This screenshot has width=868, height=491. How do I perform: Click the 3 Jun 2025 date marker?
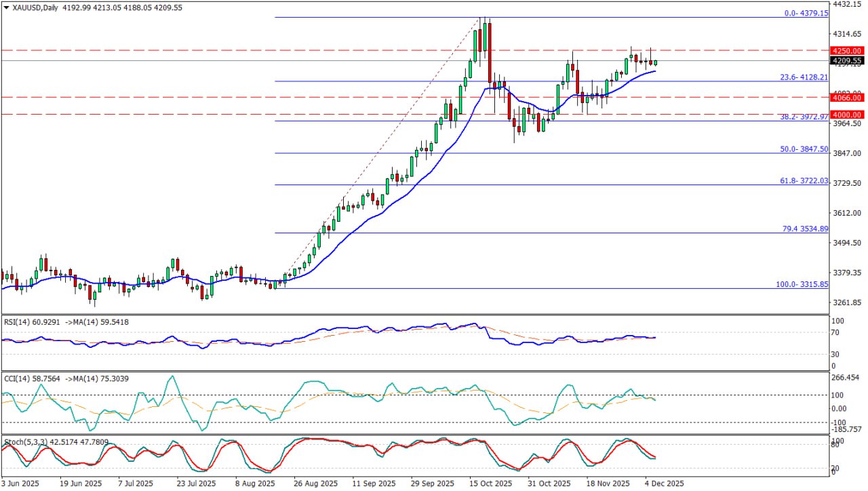21,484
